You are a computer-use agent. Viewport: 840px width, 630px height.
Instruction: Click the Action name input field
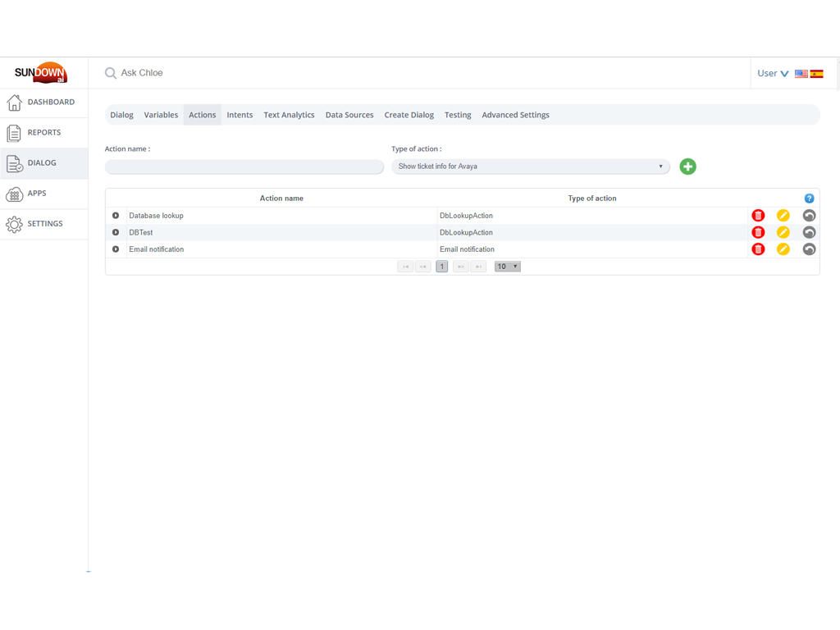(244, 167)
